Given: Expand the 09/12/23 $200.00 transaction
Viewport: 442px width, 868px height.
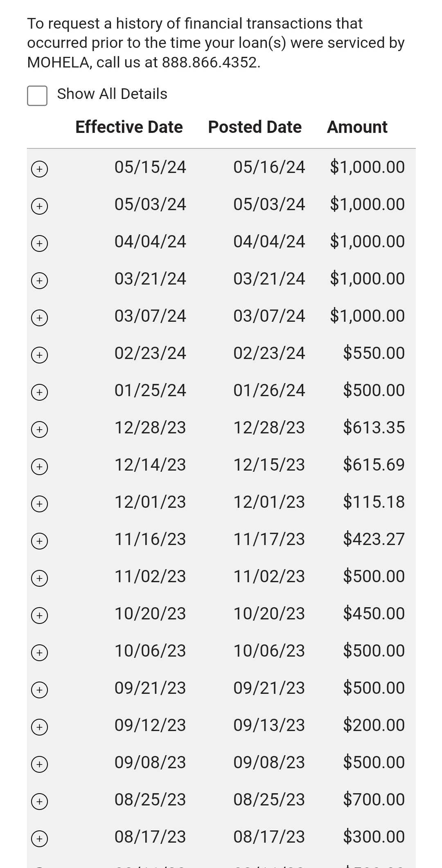Looking at the screenshot, I should [x=39, y=727].
